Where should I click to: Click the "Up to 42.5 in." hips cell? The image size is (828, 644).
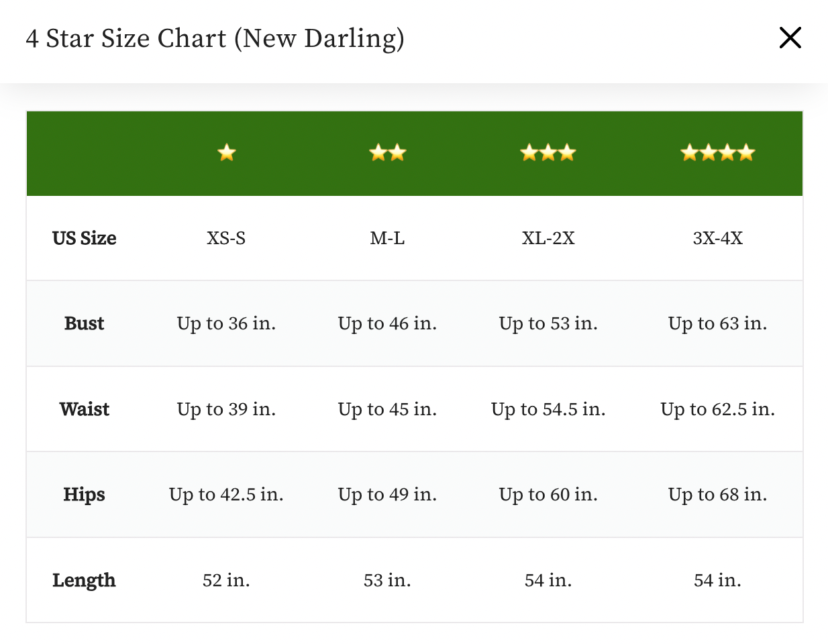(x=226, y=494)
